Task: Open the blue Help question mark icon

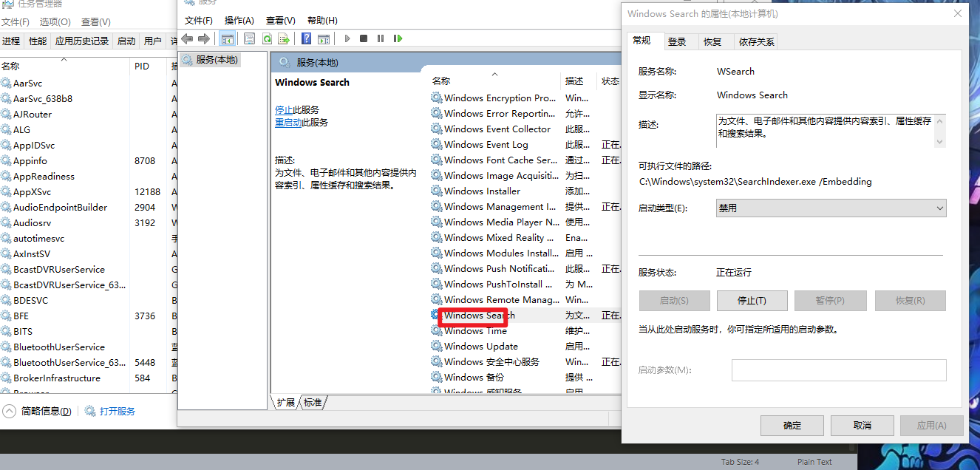Action: pos(306,38)
